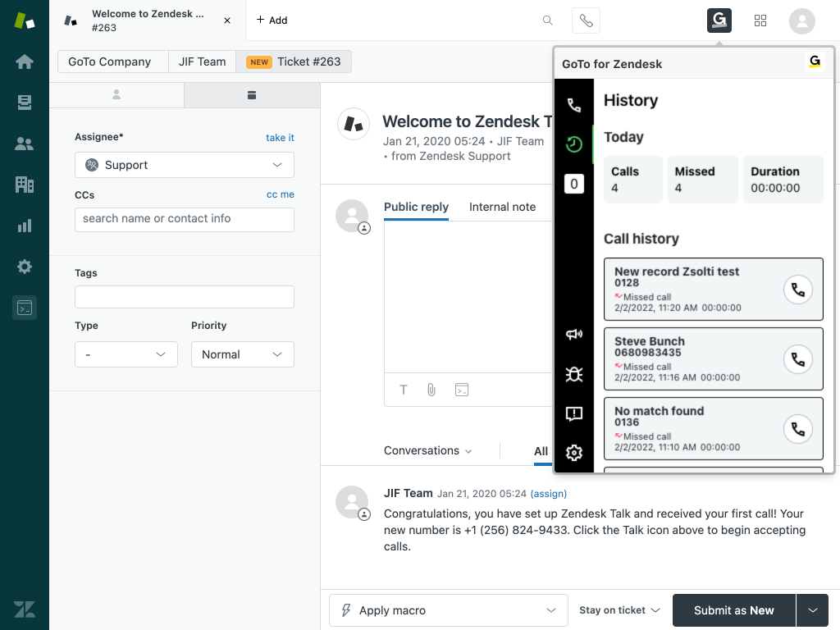This screenshot has height=630, width=840.
Task: Click the take it link
Action: tap(280, 138)
